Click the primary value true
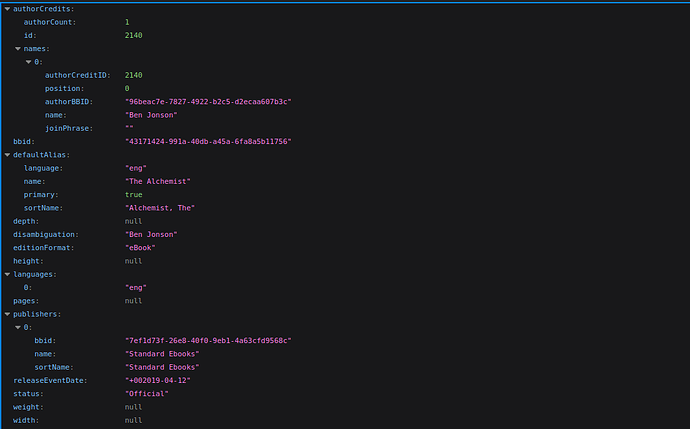 [134, 195]
